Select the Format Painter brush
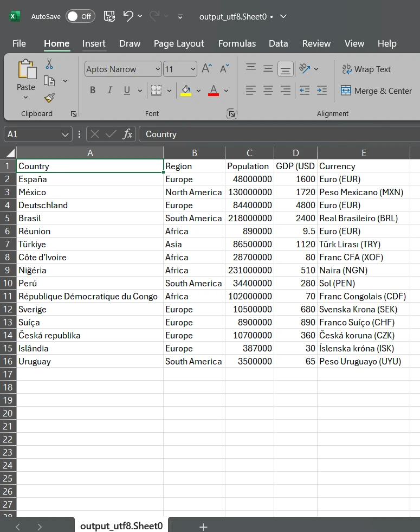420x532 pixels. pyautogui.click(x=49, y=98)
